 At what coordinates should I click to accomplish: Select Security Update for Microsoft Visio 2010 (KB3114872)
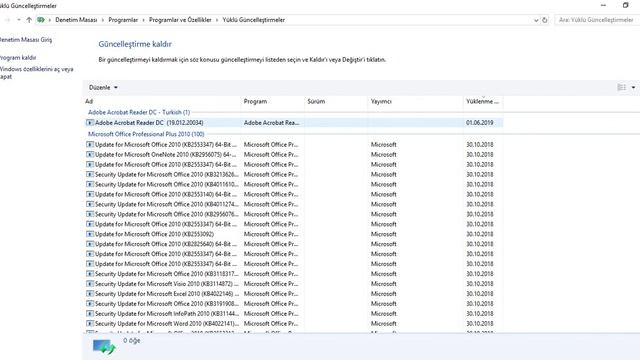coord(293,284)
